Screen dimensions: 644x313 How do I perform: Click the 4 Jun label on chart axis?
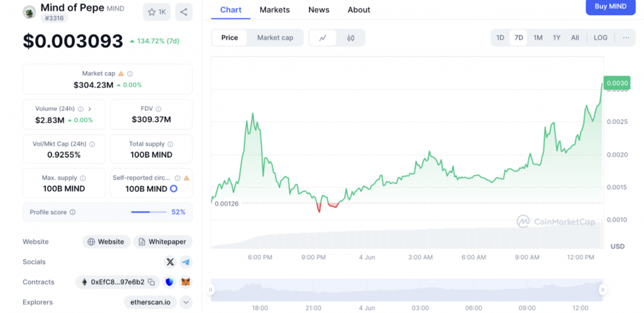pyautogui.click(x=367, y=257)
